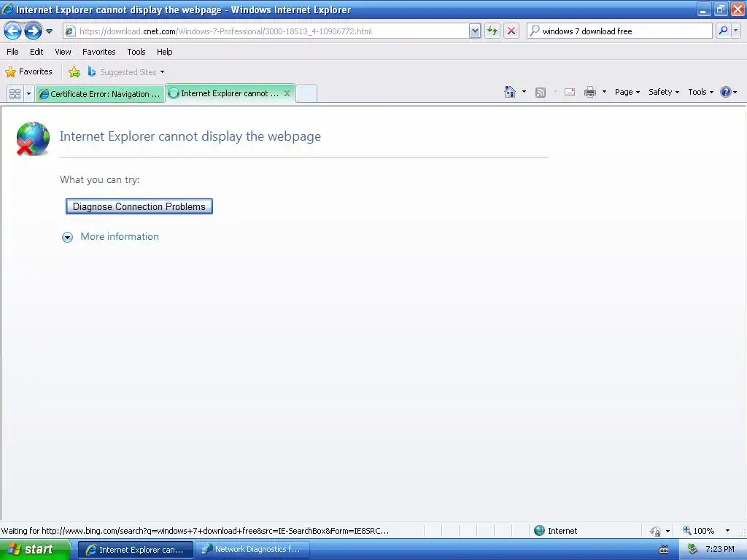Switch to Certificate Error: Navigation tab
Screen dimensions: 747x560
point(100,94)
